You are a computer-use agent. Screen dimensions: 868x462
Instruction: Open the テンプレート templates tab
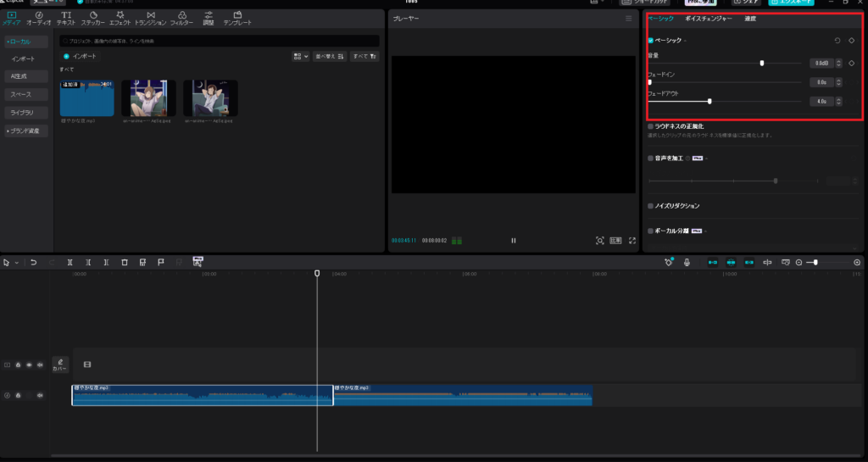(x=237, y=19)
